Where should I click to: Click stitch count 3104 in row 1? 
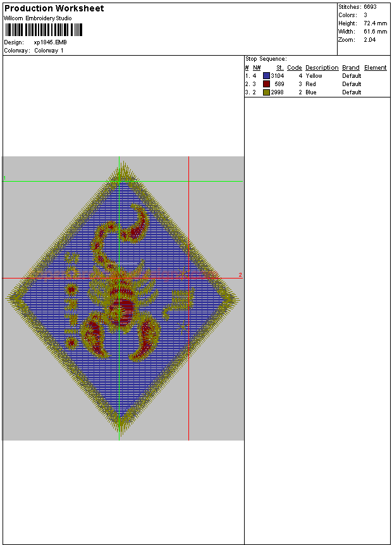coord(278,76)
